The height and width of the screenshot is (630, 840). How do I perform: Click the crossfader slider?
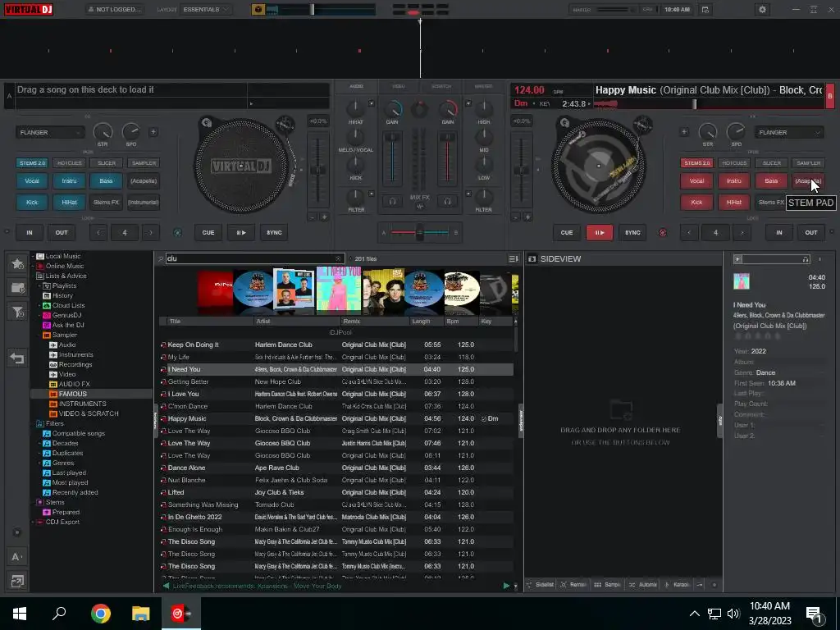coord(419,232)
